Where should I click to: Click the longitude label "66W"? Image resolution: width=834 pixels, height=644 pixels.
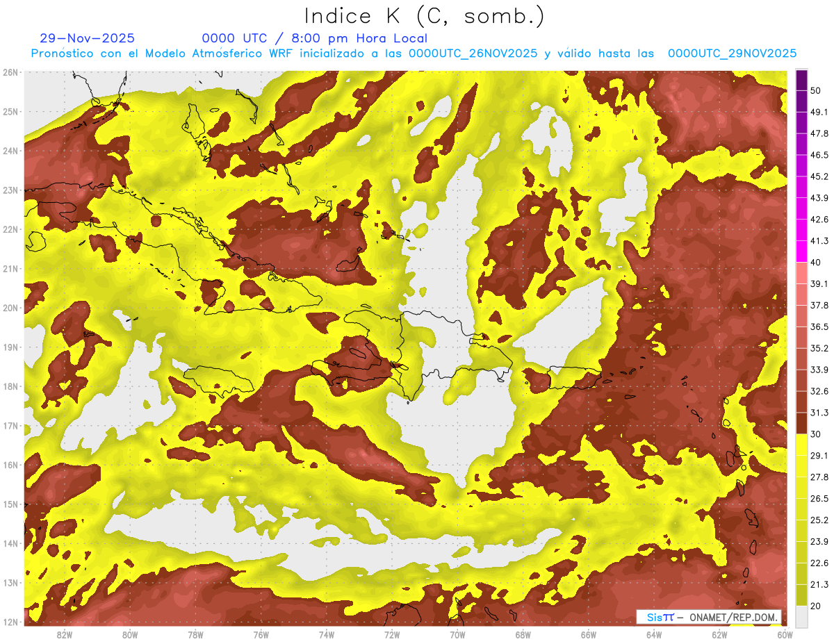pyautogui.click(x=589, y=634)
